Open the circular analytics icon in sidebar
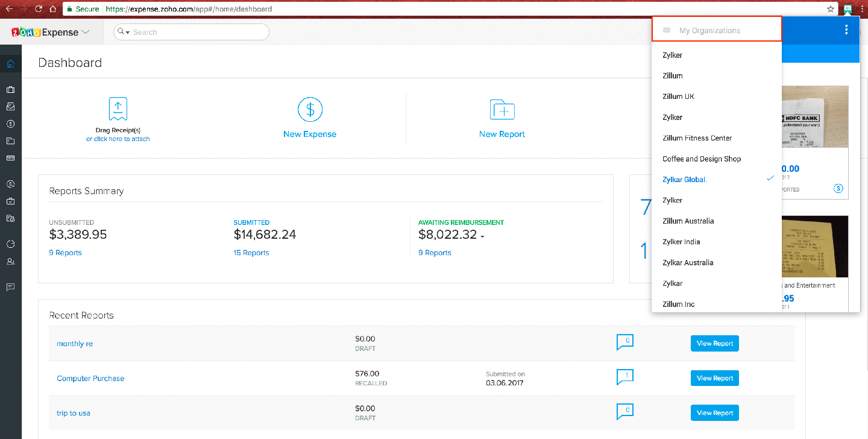This screenshot has height=439, width=868. pos(11,244)
